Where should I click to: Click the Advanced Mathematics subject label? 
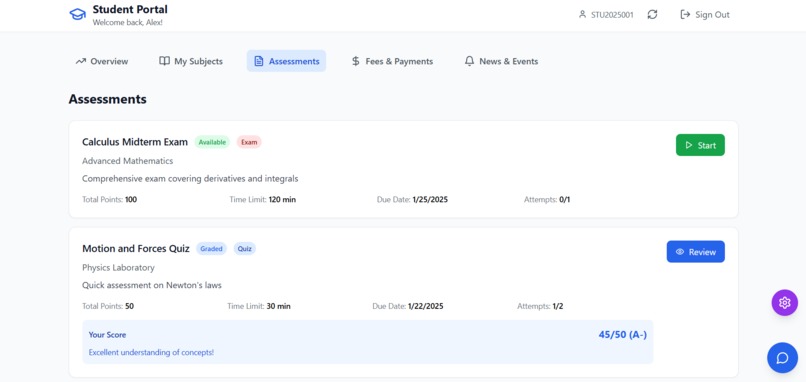click(127, 161)
